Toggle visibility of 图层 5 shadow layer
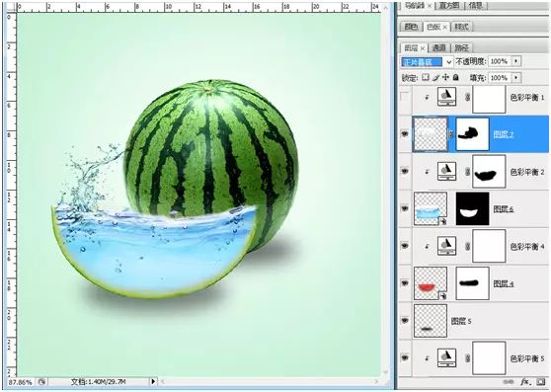This screenshot has width=551, height=392. tap(405, 321)
